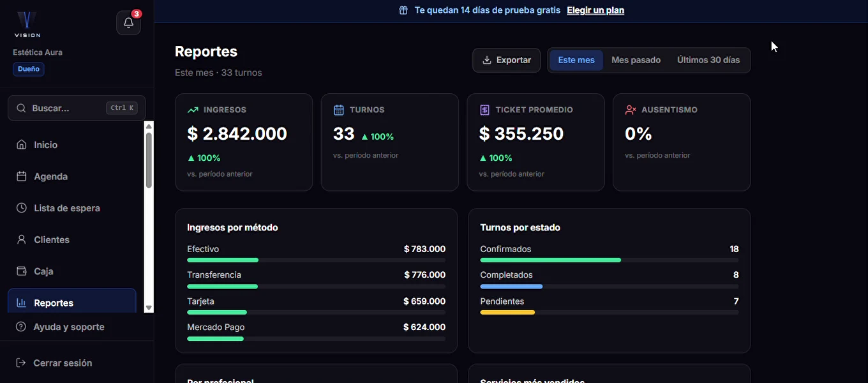Viewport: 868px width, 383px height.
Task: Open Lista de espera
Action: [x=72, y=208]
